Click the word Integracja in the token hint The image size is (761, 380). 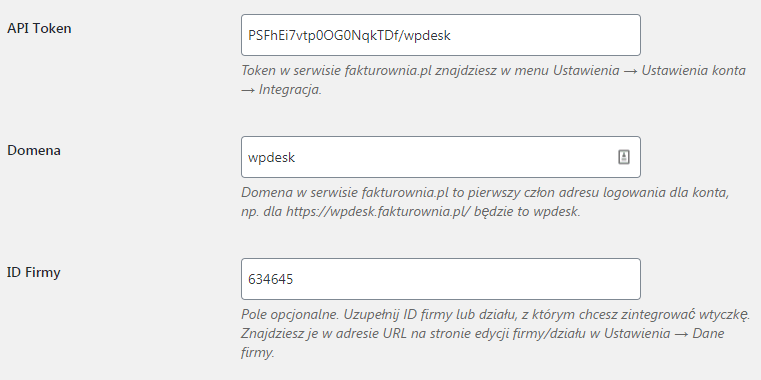[x=290, y=90]
